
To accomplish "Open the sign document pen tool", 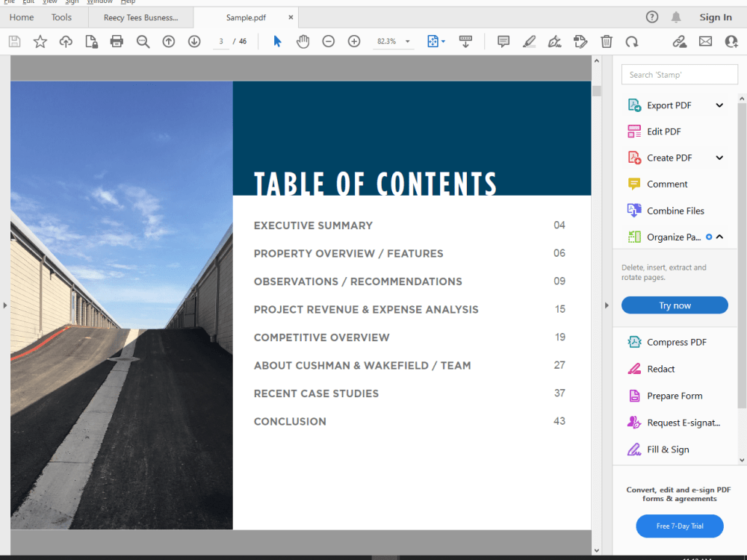I will (554, 41).
